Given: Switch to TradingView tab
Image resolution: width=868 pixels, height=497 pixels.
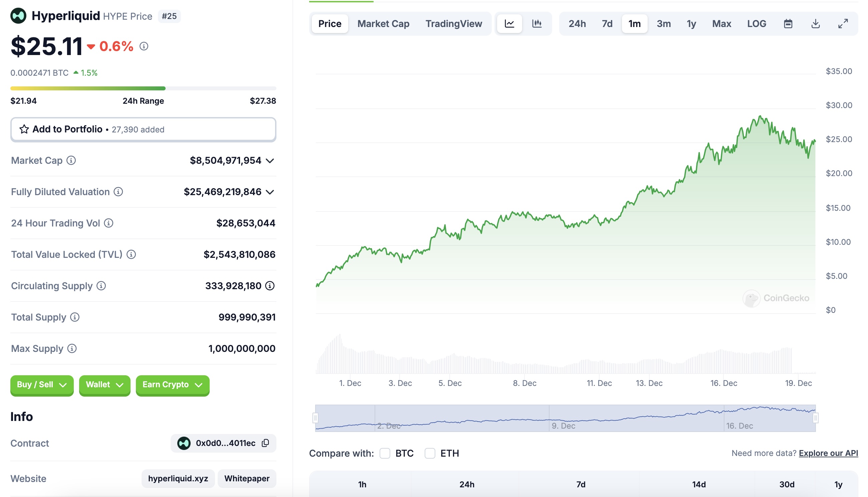Looking at the screenshot, I should pos(454,24).
